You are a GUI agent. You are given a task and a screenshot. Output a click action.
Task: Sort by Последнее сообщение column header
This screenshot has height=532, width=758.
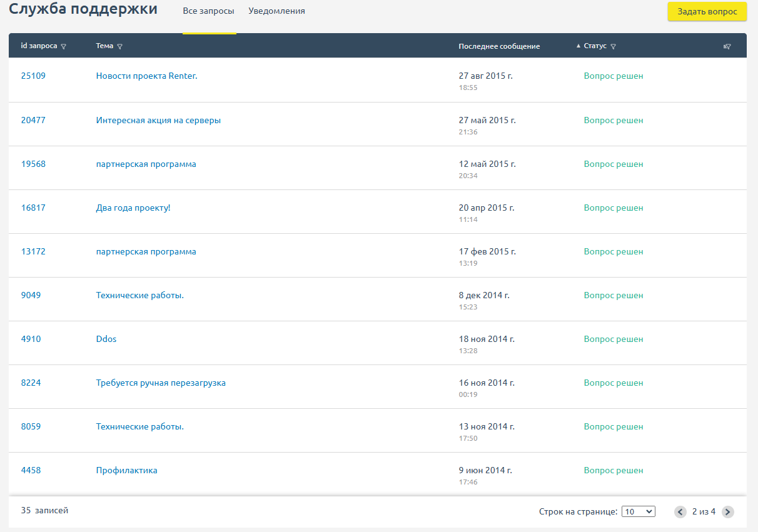click(x=498, y=46)
